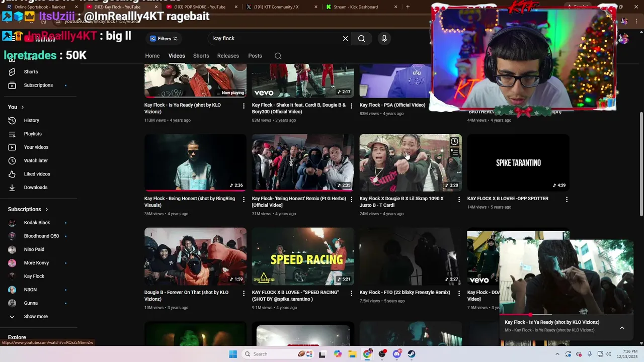Expand the Subscriptions heading chevron
The width and height of the screenshot is (644, 362).
click(x=47, y=209)
